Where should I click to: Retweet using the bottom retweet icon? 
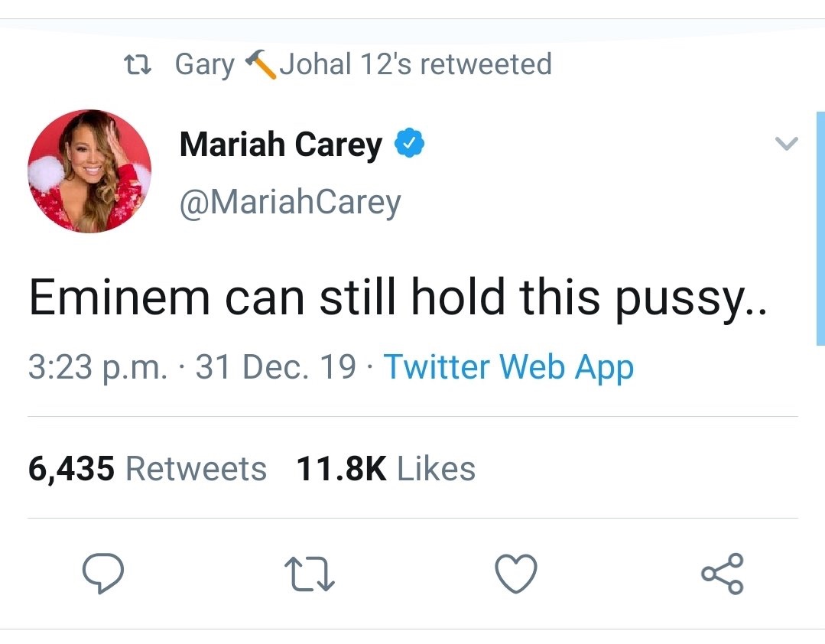point(309,574)
